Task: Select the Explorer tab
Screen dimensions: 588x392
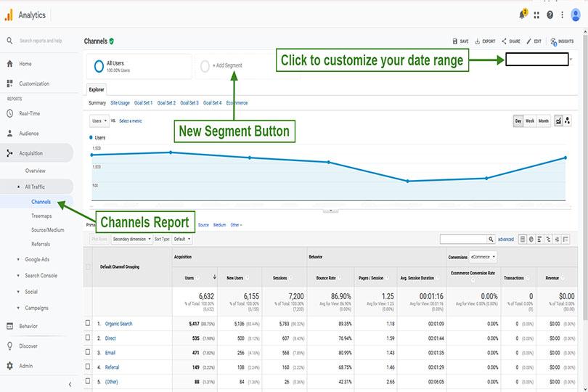Action: (x=97, y=89)
